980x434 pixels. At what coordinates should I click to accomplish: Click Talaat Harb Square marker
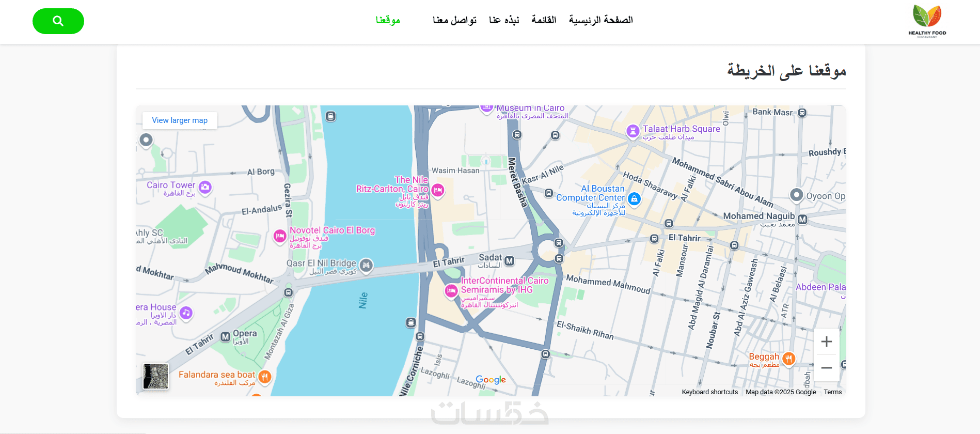tap(633, 131)
